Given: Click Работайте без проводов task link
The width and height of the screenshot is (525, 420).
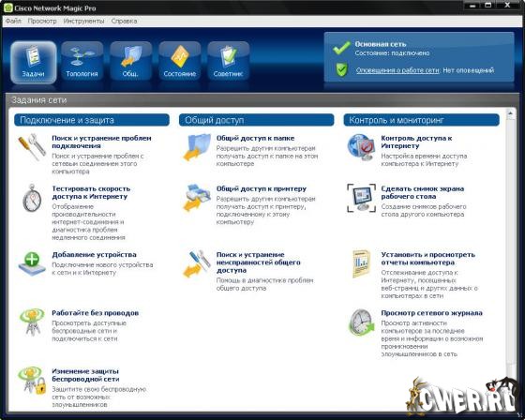Looking at the screenshot, I should [96, 313].
